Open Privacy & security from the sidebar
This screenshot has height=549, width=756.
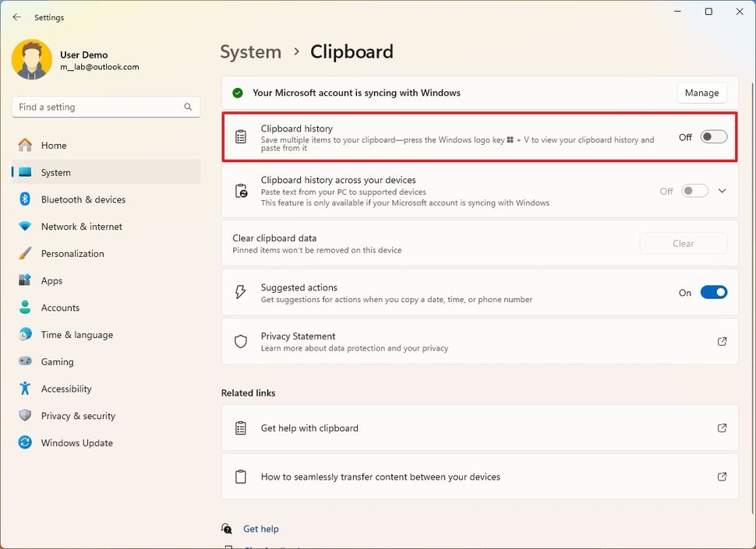click(x=25, y=415)
